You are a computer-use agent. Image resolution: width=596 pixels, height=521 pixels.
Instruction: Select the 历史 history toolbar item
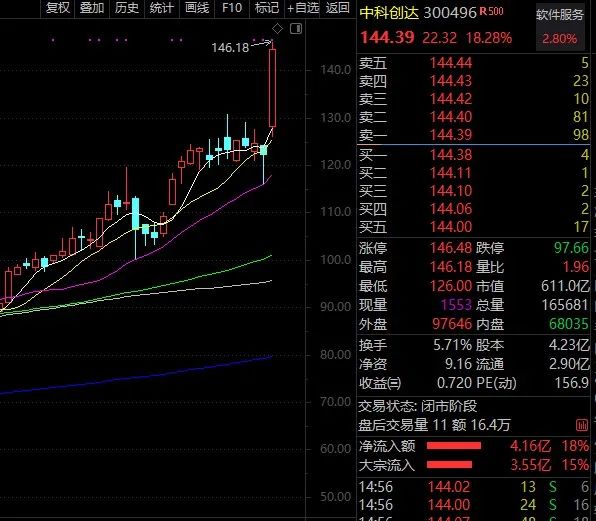pyautogui.click(x=127, y=8)
